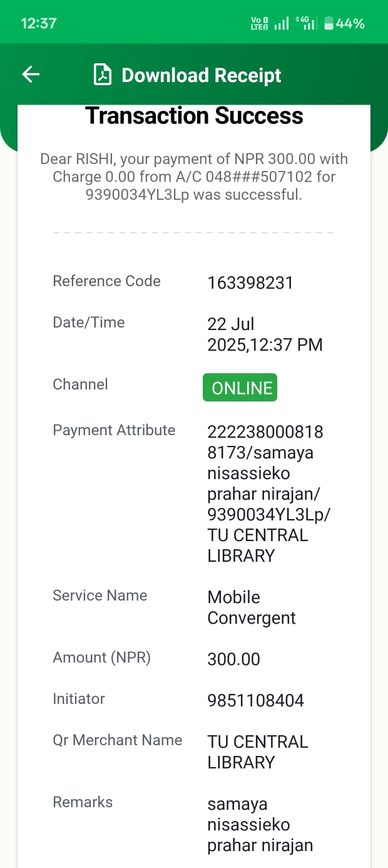This screenshot has width=388, height=868.
Task: Tap the battery icon in status bar
Action: click(329, 24)
